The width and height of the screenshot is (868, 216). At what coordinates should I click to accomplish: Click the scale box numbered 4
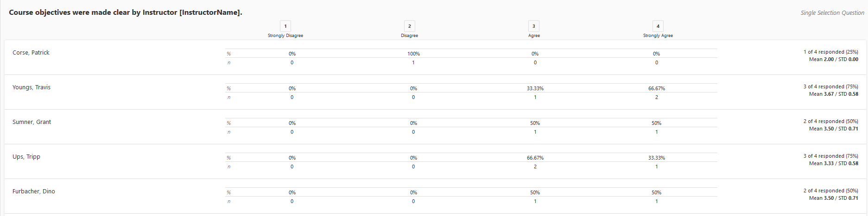click(658, 26)
